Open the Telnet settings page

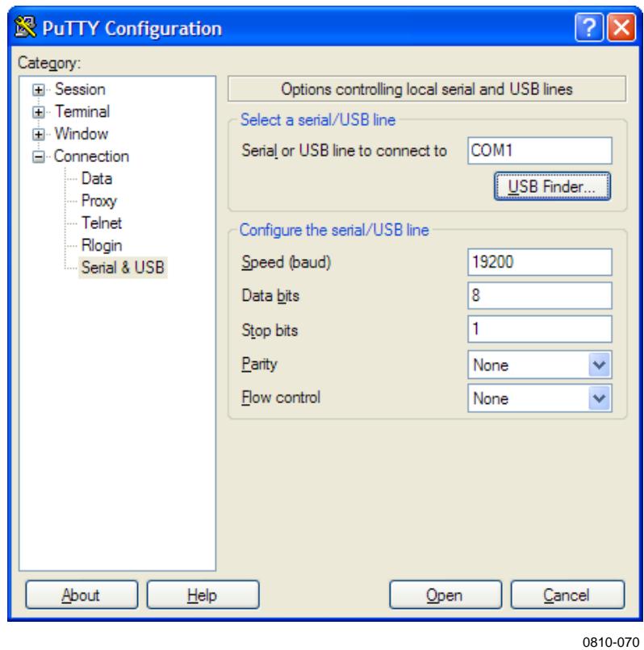point(102,223)
